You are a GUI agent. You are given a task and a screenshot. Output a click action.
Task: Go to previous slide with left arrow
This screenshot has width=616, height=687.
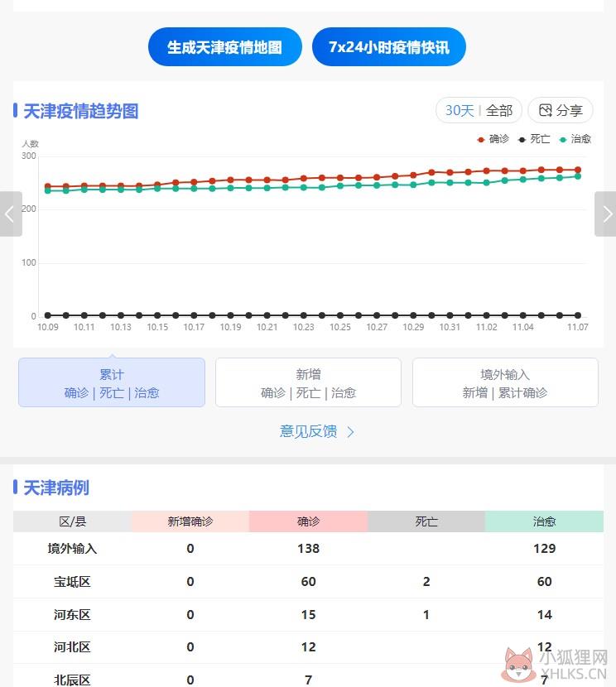pyautogui.click(x=11, y=214)
